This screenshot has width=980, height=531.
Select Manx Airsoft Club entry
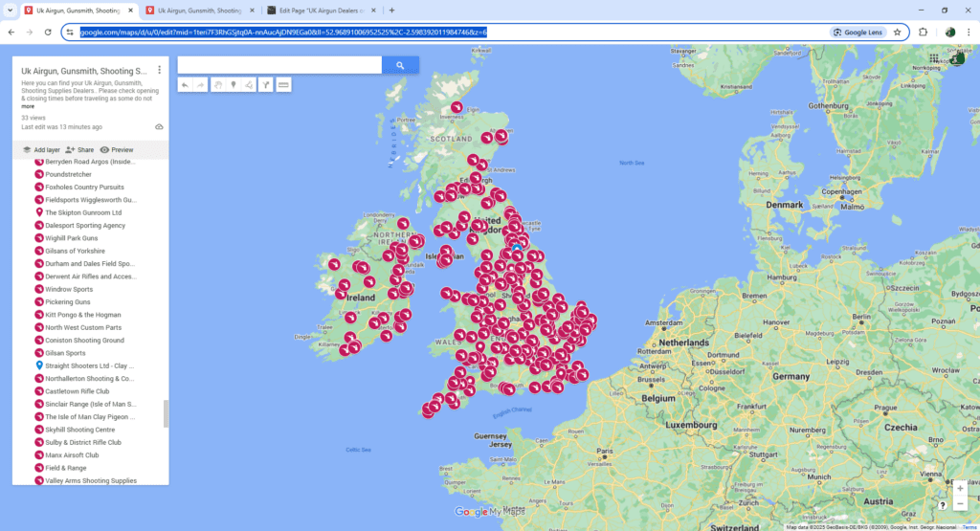(x=72, y=454)
